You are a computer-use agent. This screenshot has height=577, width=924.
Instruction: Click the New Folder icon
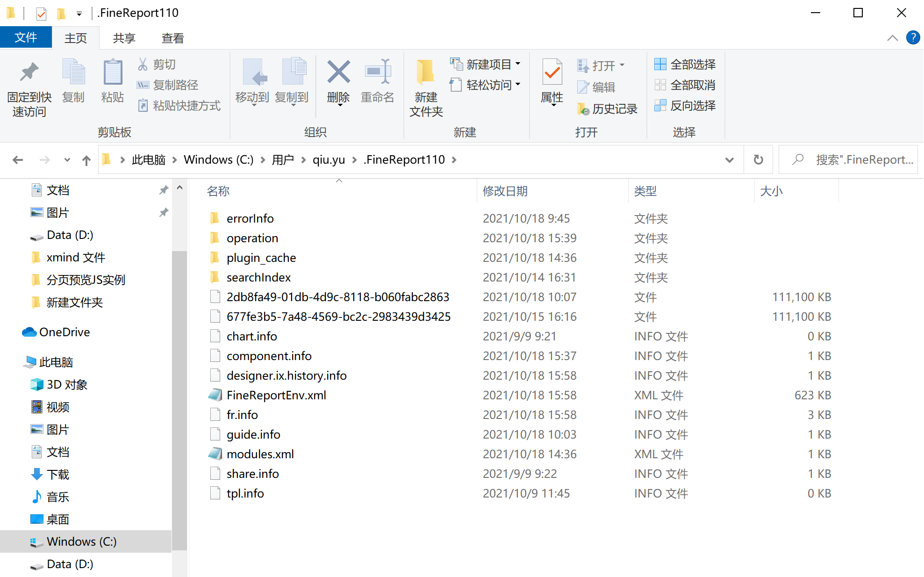(425, 72)
